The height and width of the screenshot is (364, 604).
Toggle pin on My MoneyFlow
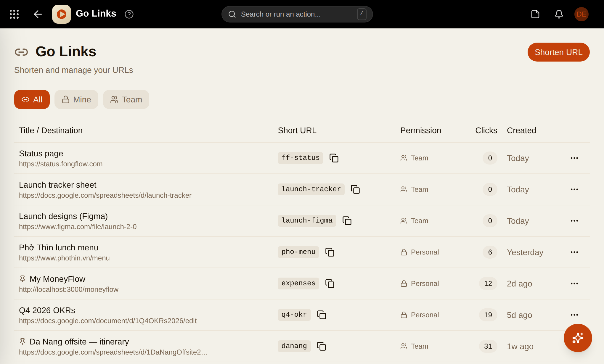pyautogui.click(x=23, y=279)
